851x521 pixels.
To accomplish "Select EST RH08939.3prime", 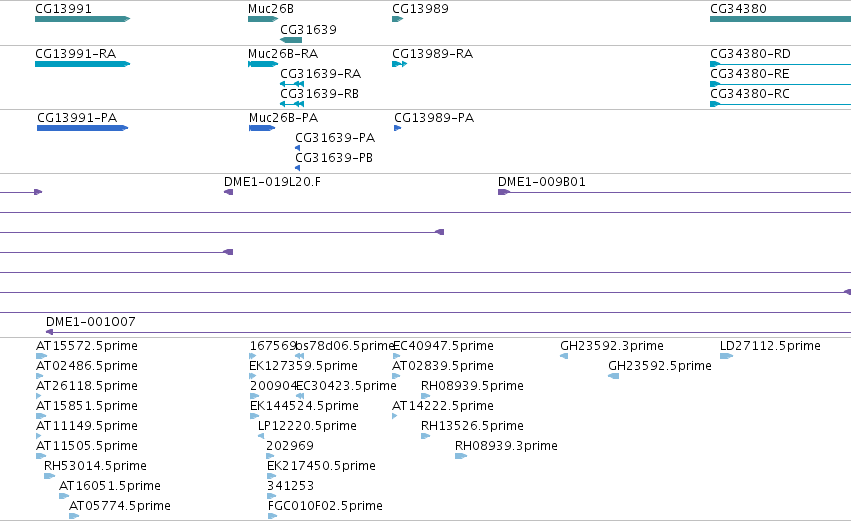I will 506,446.
